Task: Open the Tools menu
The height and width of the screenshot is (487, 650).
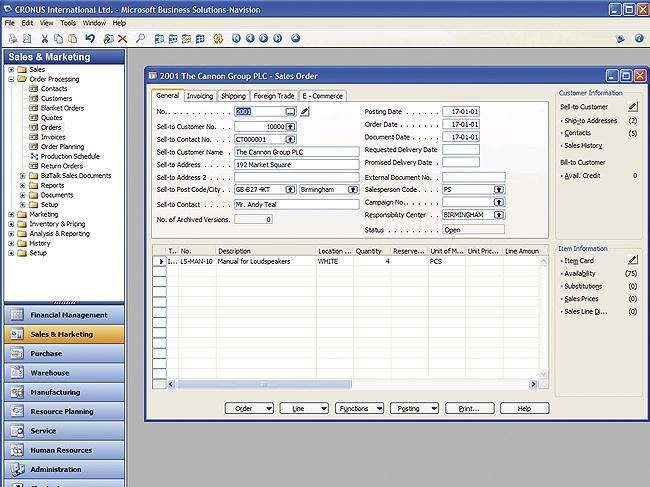Action: tap(68, 23)
